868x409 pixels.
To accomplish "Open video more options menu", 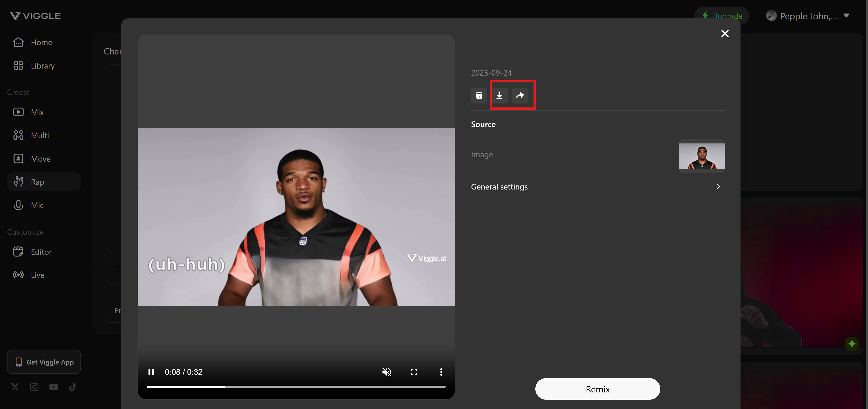I will click(x=441, y=372).
